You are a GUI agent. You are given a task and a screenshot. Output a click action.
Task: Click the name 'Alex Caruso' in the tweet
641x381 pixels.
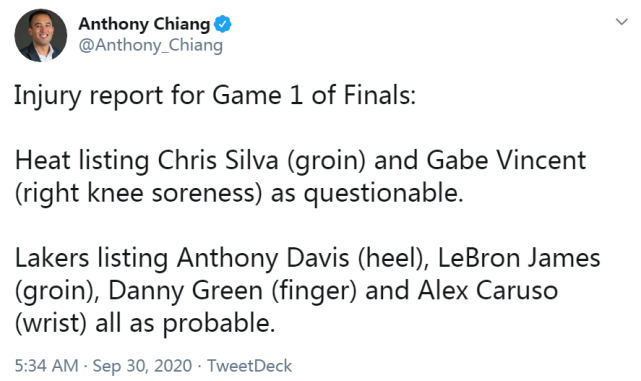click(x=487, y=291)
